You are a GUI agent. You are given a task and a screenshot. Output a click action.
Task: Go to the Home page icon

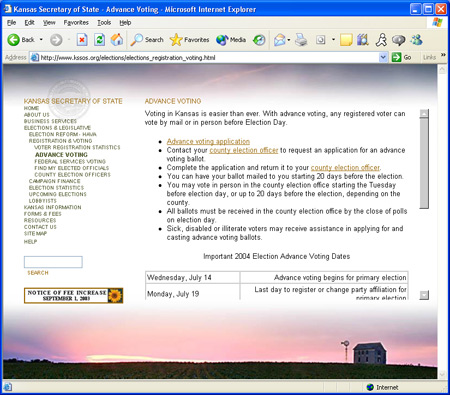117,40
